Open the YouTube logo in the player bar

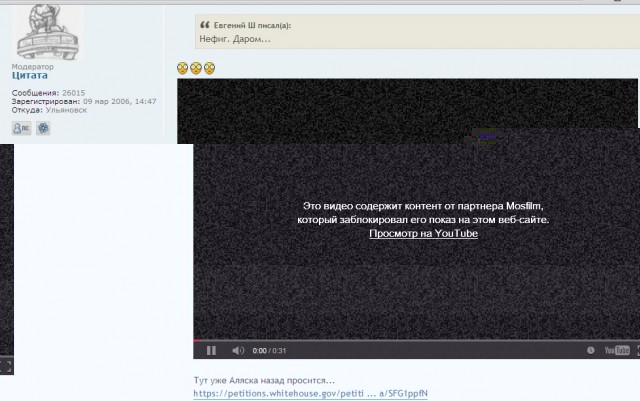coord(617,350)
